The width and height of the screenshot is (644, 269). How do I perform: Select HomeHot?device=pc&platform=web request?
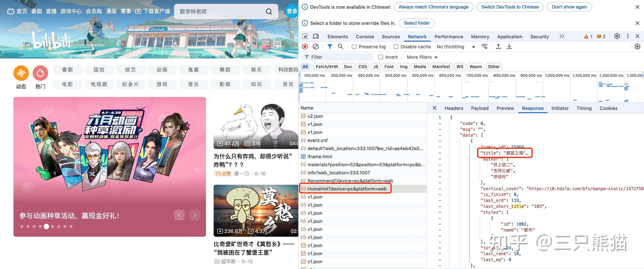[363, 189]
